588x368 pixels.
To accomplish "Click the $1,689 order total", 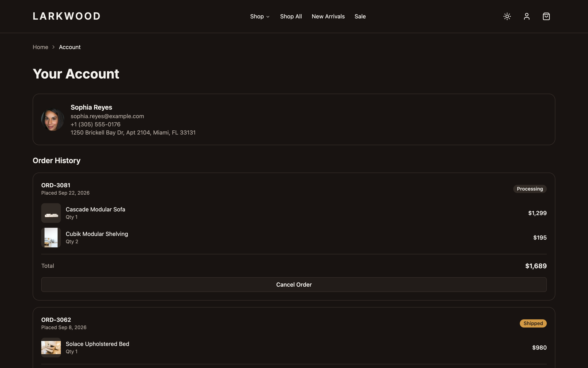I will point(536,266).
